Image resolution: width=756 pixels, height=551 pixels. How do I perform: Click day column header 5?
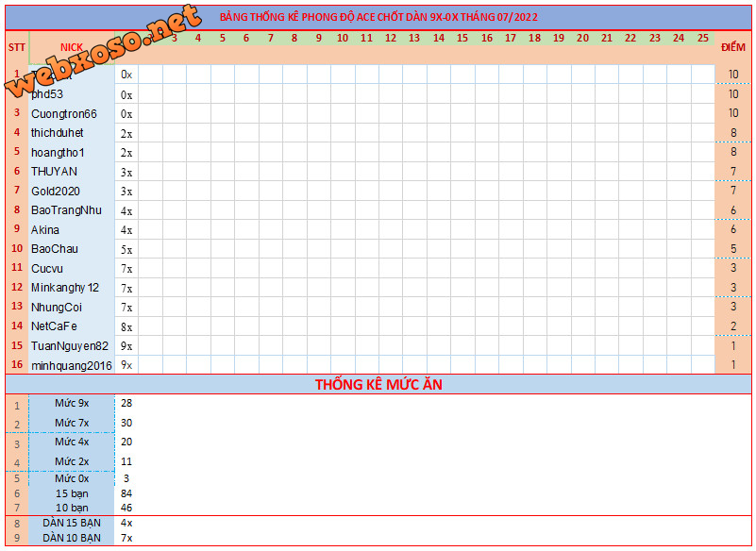pos(222,38)
